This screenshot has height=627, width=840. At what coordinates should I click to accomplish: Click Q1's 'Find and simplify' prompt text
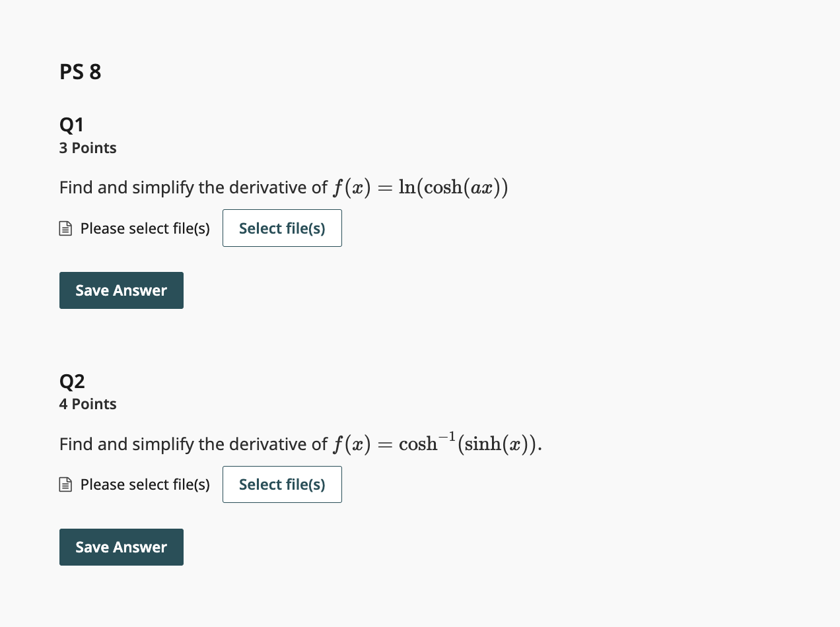(193, 188)
